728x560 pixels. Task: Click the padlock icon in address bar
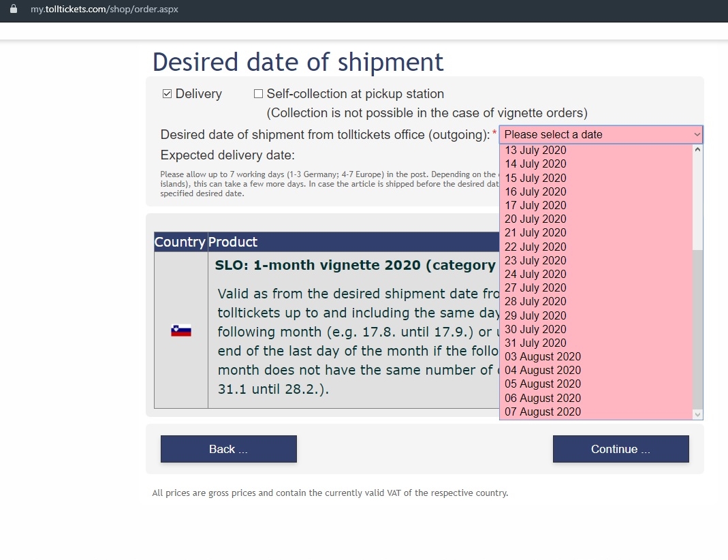tap(14, 10)
